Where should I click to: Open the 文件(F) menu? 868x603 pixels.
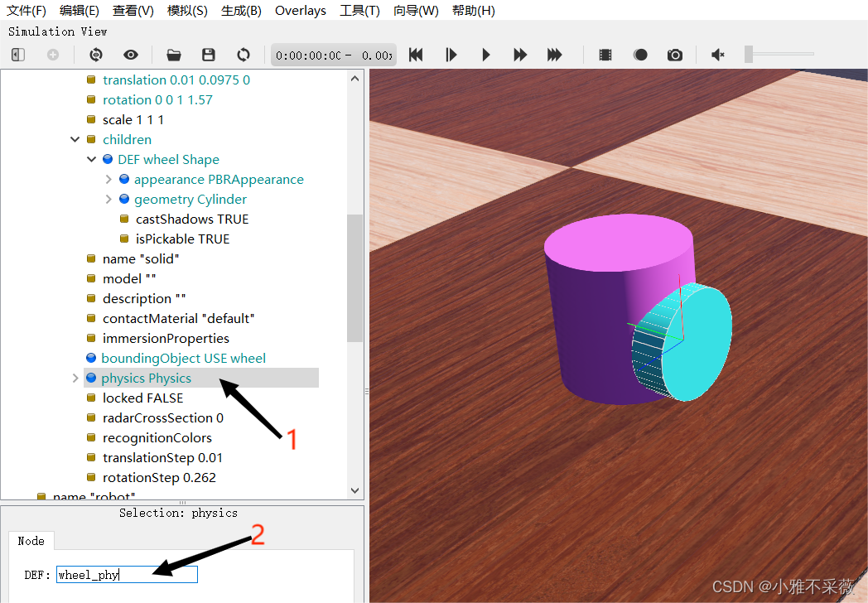pyautogui.click(x=26, y=11)
